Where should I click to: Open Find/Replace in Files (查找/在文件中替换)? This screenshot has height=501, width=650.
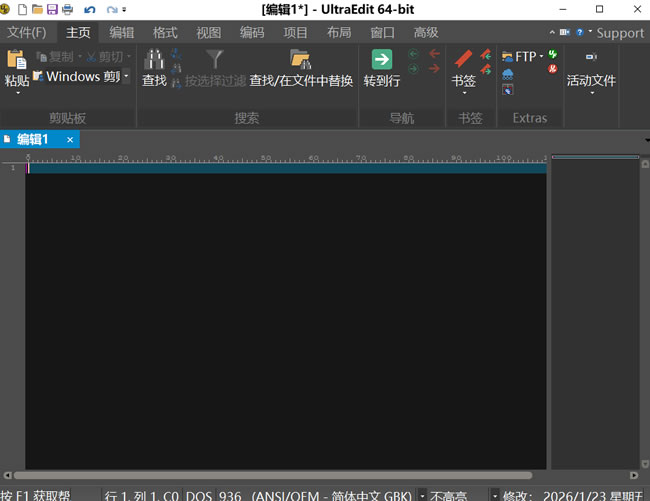coord(300,60)
